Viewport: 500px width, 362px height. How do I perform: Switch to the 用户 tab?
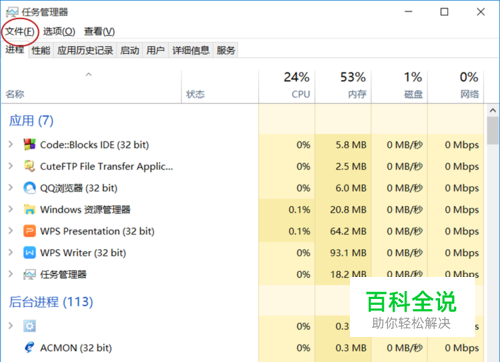tap(156, 50)
